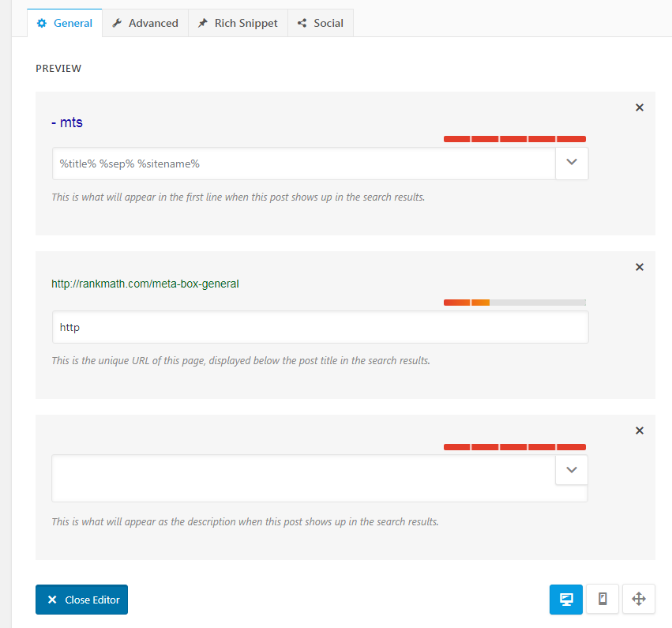
Task: Open the Advanced tab
Action: pyautogui.click(x=145, y=23)
